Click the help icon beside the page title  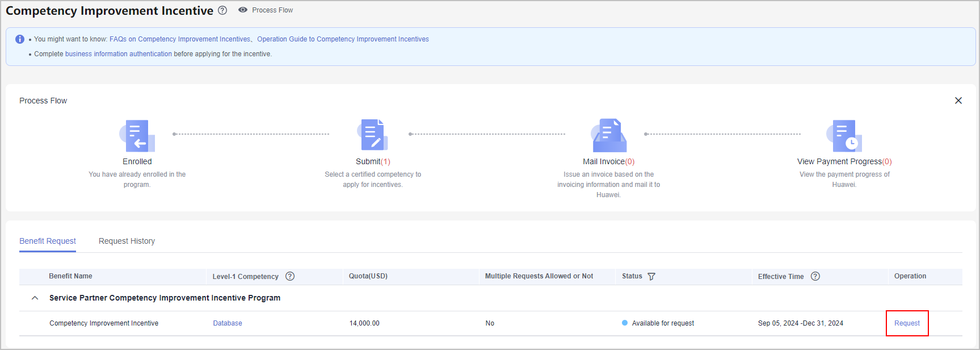point(222,10)
